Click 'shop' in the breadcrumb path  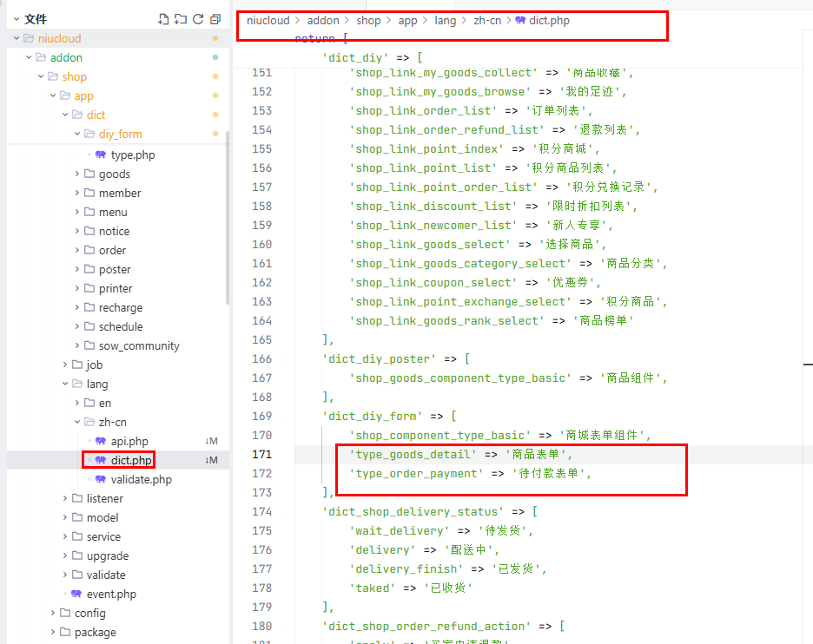tap(368, 20)
